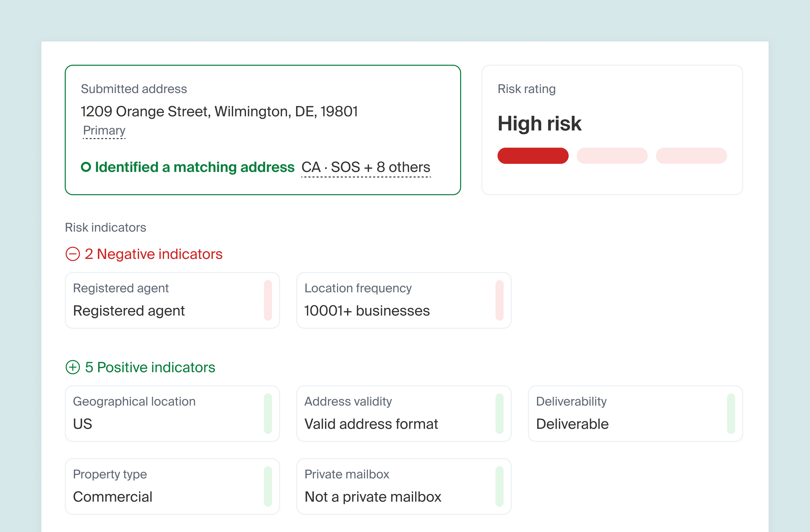This screenshot has width=810, height=532.
Task: Click Not a private mailbox value
Action: click(x=373, y=497)
